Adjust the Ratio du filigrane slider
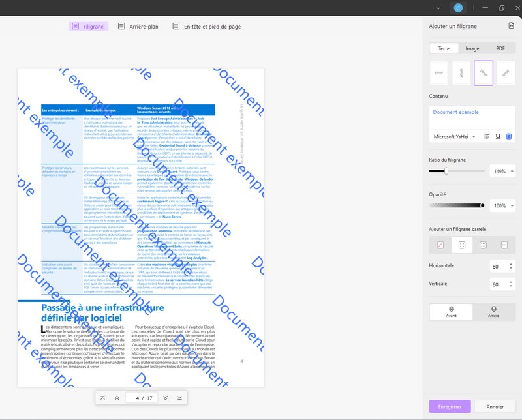Viewport: 522px width, 420px height. 457,171
